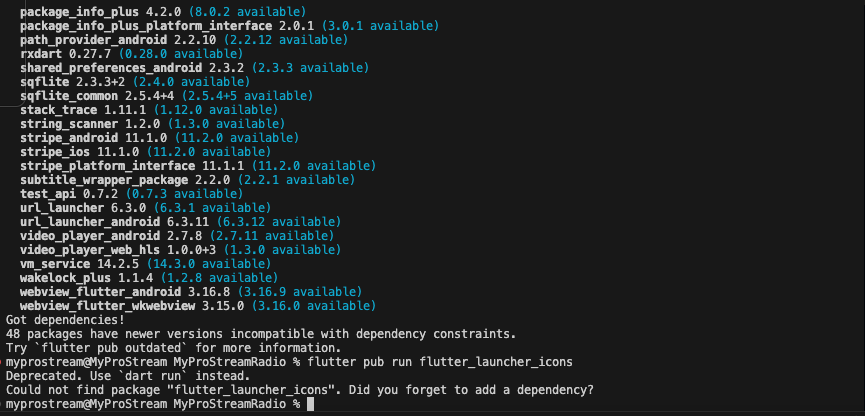This screenshot has width=865, height=416.
Task: Click the 'Deprecated. Use dart run instead.' line
Action: coord(128,376)
